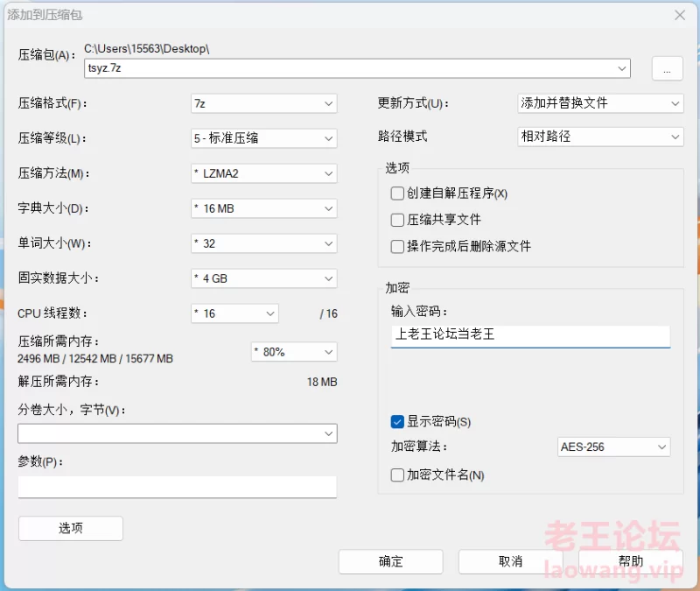The image size is (700, 591).
Task: Click the memory text 2496 MB / 12542 MB / 15677 MB
Action: (95, 359)
